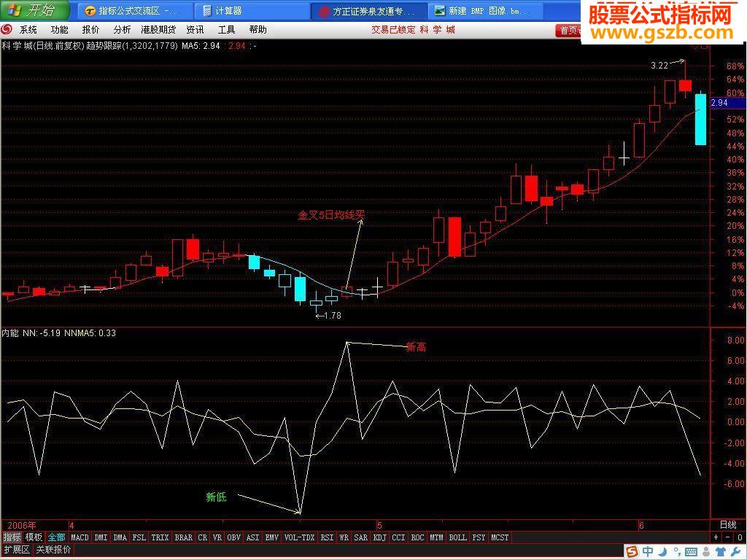Choose the MACD indicator

point(80,537)
